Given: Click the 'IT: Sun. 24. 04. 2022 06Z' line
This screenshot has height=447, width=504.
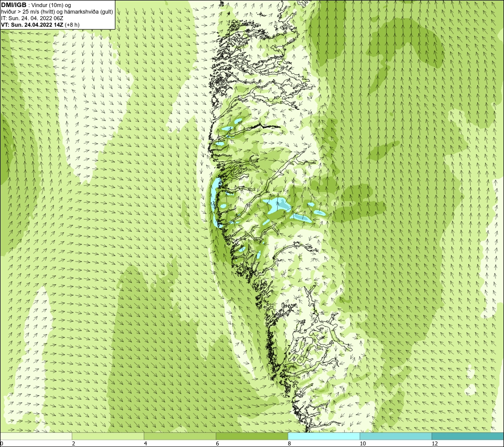Looking at the screenshot, I should point(32,18).
